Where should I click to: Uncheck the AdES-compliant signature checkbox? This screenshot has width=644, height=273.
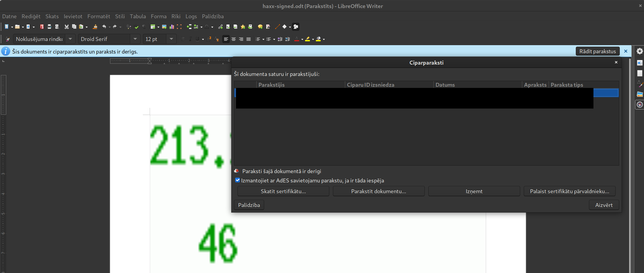[237, 180]
